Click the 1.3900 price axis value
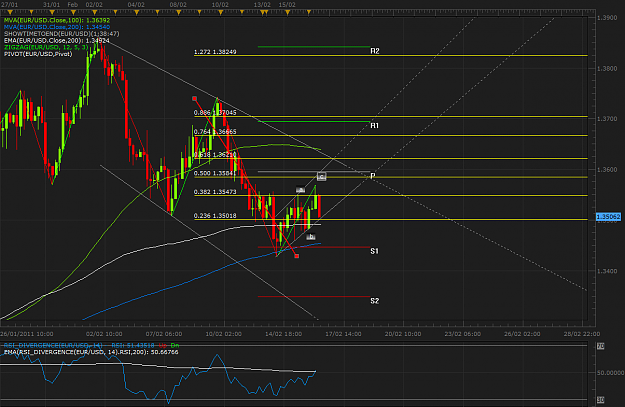This screenshot has height=407, width=625. (607, 18)
